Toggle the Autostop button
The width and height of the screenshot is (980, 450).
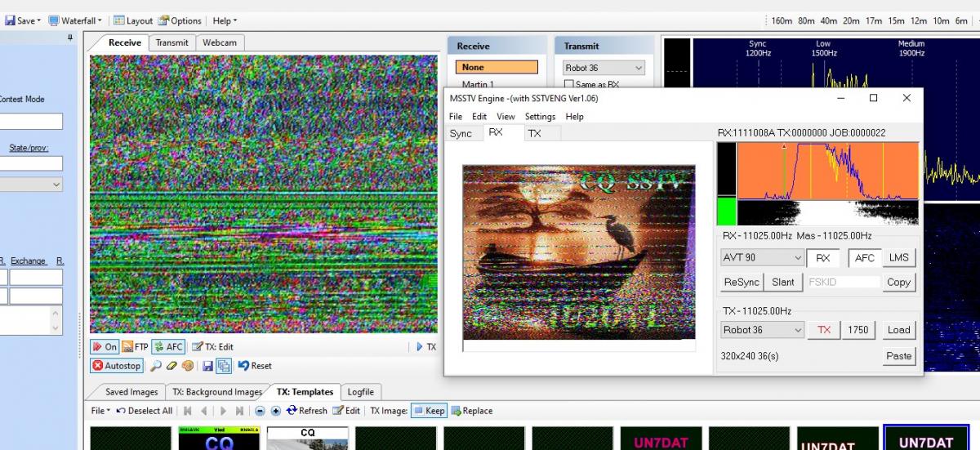pyautogui.click(x=117, y=366)
